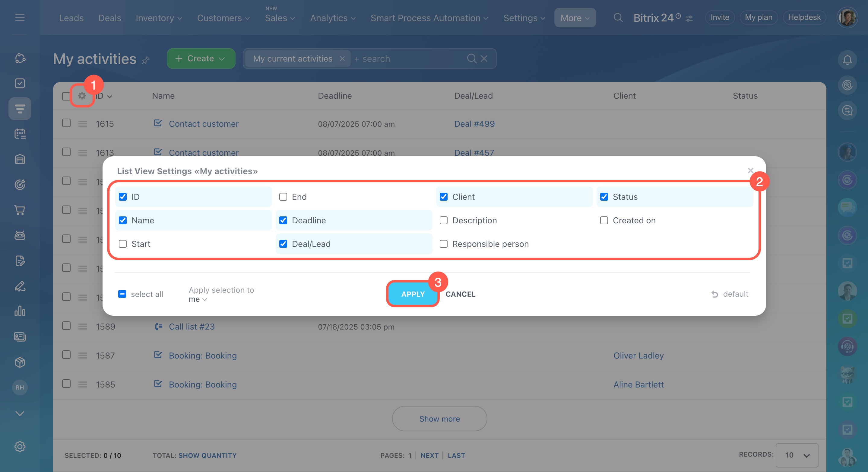Open the notifications bell
868x472 pixels.
(847, 60)
